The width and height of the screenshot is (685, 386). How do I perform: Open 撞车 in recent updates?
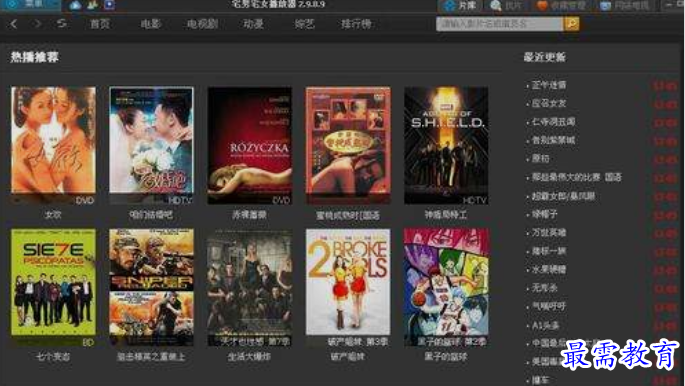coord(540,380)
